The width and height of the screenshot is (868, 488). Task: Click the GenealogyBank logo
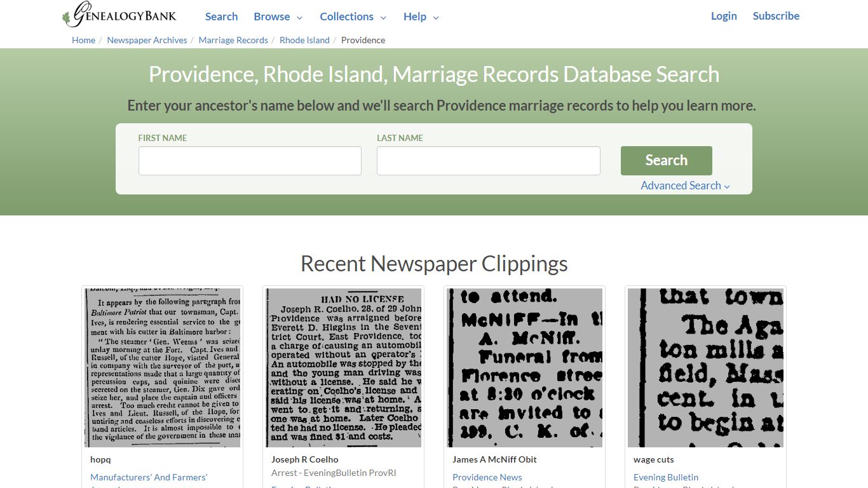coord(119,15)
